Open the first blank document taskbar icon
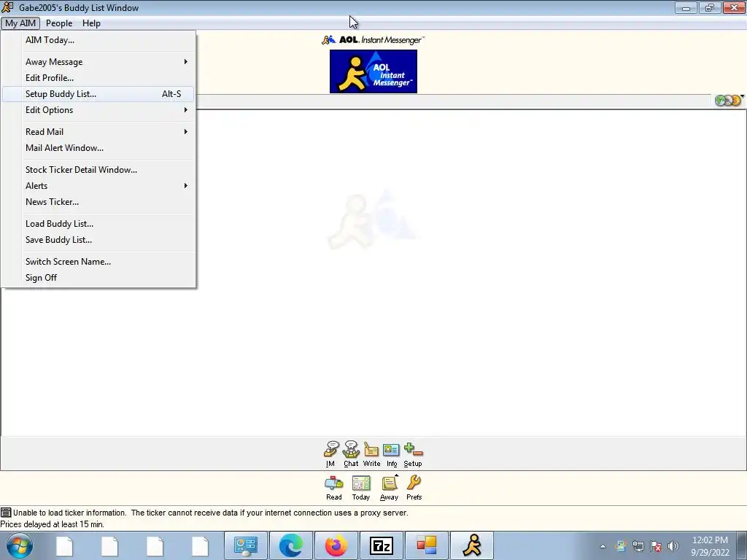The height and width of the screenshot is (560, 747). pos(64,545)
